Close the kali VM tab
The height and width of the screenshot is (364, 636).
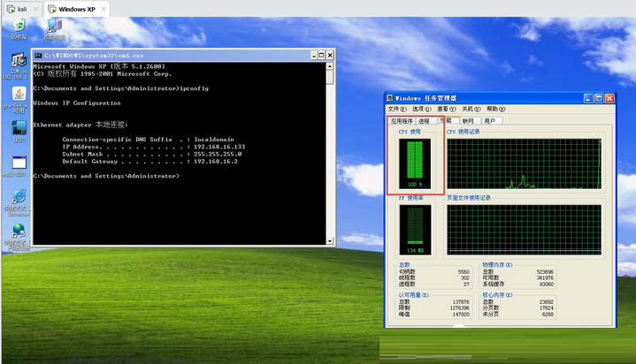(35, 9)
